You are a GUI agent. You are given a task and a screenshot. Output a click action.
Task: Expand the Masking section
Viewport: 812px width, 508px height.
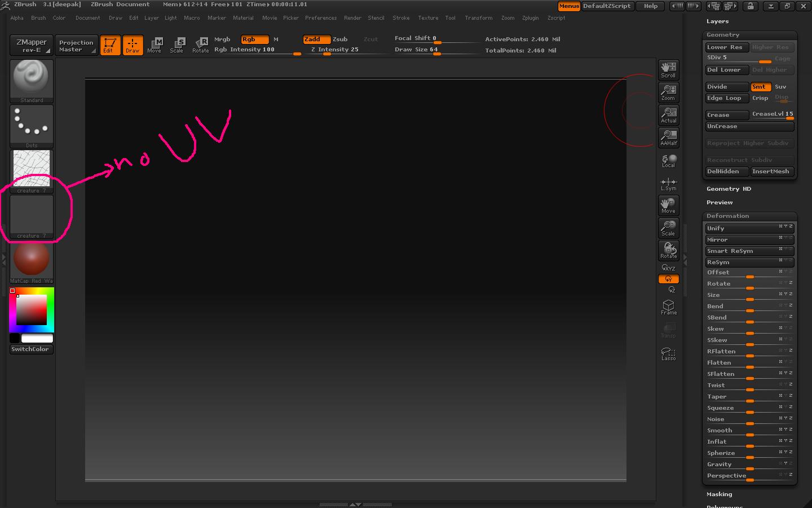719,494
